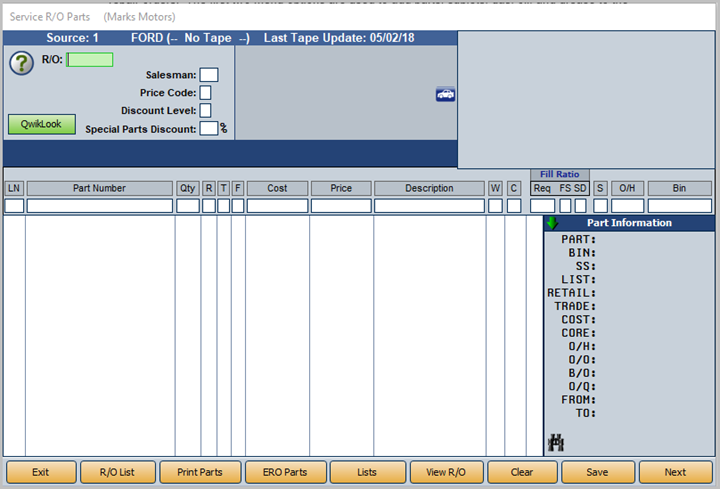Click the green down arrow icon

click(552, 223)
